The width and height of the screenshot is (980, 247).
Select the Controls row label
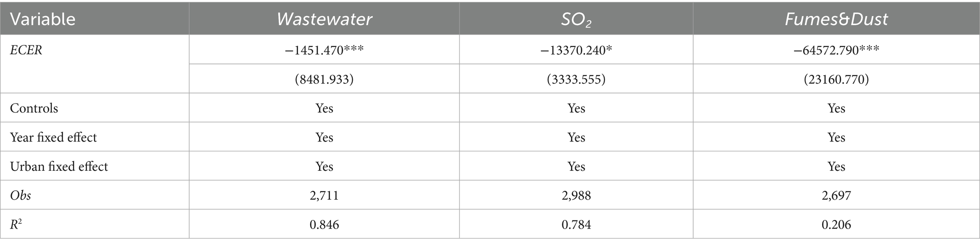coord(34,108)
